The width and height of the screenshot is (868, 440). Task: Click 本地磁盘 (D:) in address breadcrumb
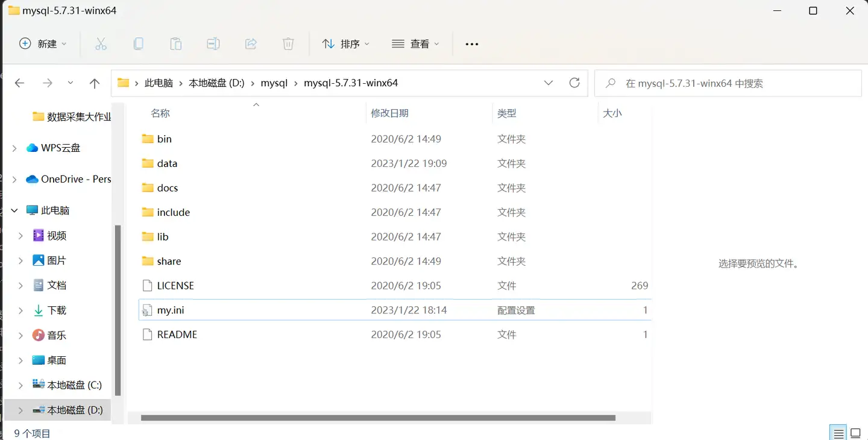[x=216, y=83]
